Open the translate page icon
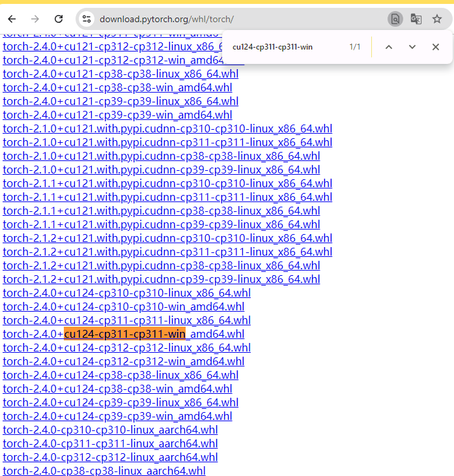Image resolution: width=454 pixels, height=476 pixels. [416, 19]
